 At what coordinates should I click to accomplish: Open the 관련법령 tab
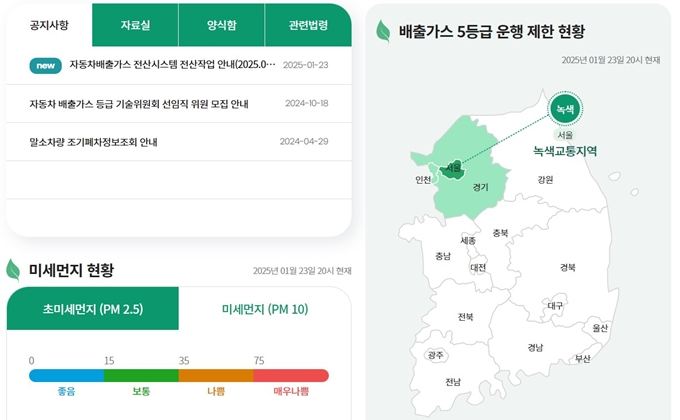tap(308, 25)
